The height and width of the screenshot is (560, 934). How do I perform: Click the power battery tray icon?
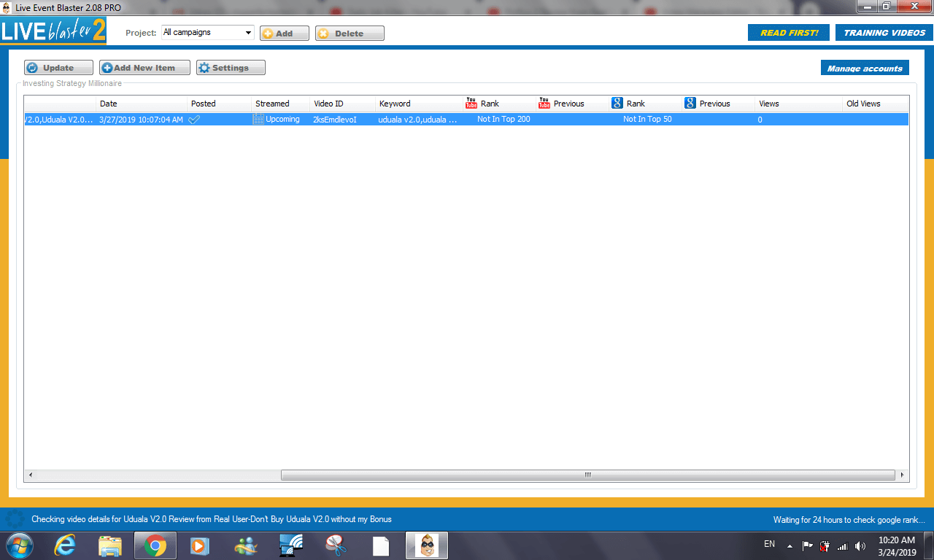(825, 545)
